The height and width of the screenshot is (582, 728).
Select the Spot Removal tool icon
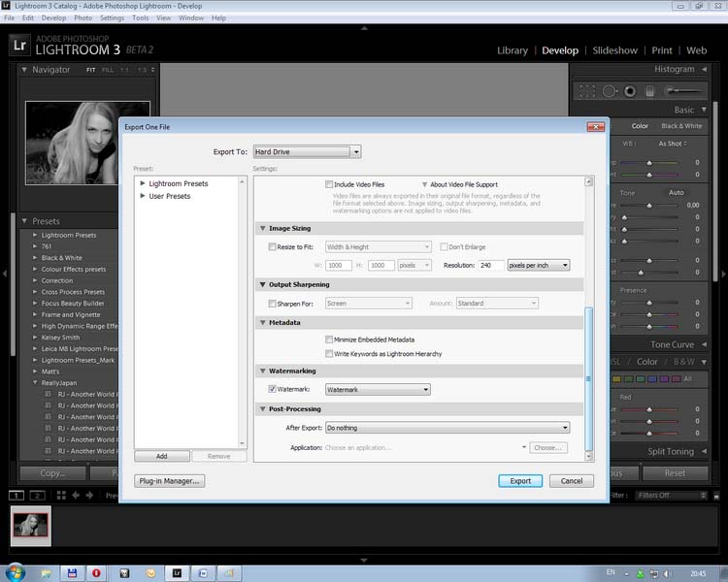pyautogui.click(x=609, y=91)
